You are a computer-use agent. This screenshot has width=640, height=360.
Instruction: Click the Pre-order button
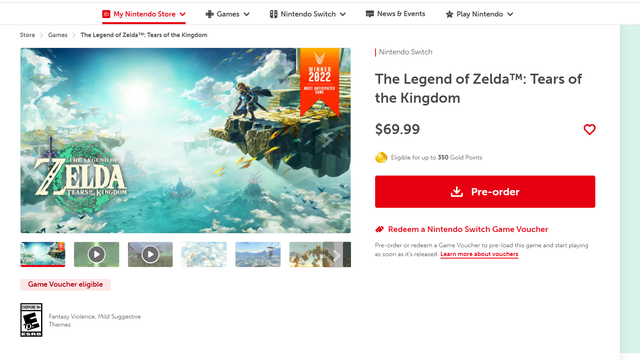coord(485,192)
